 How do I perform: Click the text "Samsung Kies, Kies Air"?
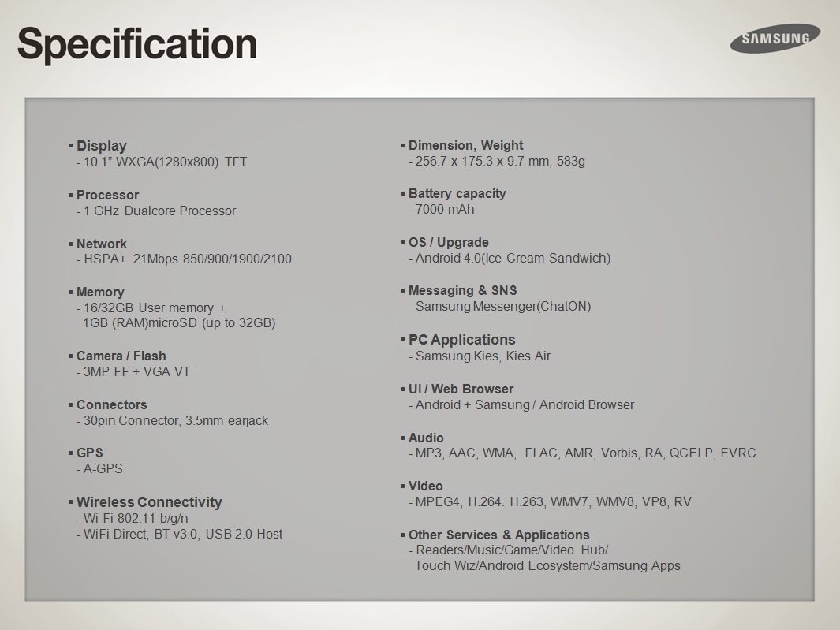[x=483, y=356]
